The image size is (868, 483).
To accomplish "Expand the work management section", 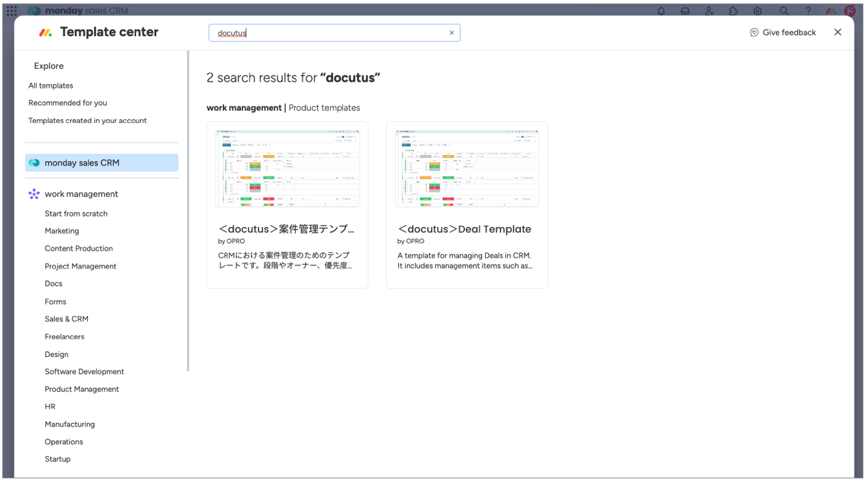I will (81, 194).
